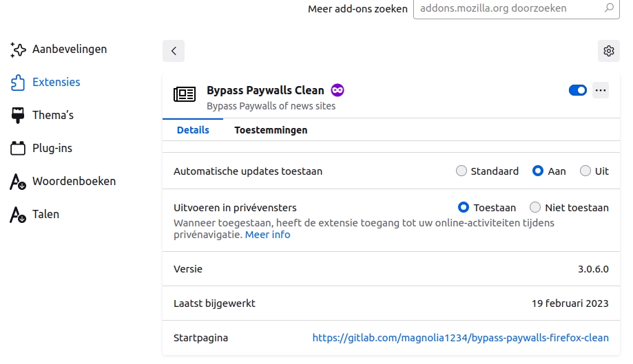
Task: Set automatic updates to Uit
Action: pos(585,171)
